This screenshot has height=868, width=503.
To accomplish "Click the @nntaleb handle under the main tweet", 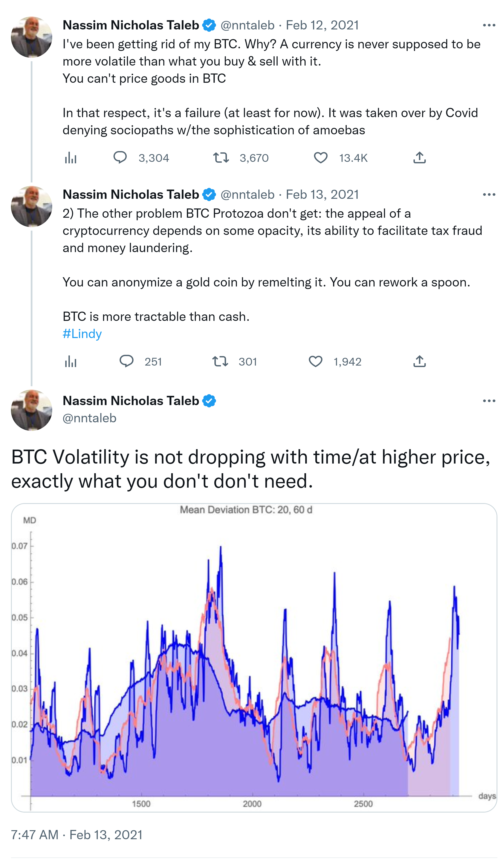I will pyautogui.click(x=90, y=418).
